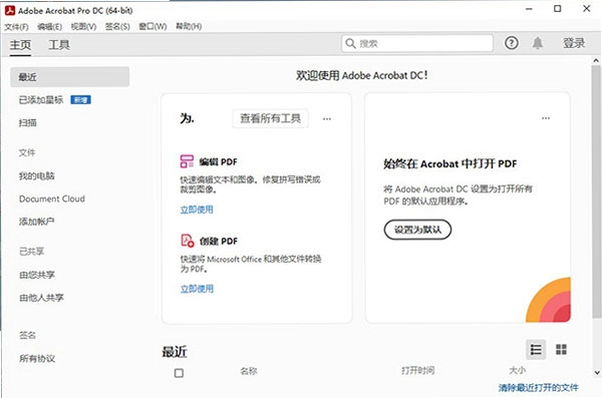602x398 pixels.
Task: Click the Adobe Acrobat logo in the title bar
Action: click(10, 10)
